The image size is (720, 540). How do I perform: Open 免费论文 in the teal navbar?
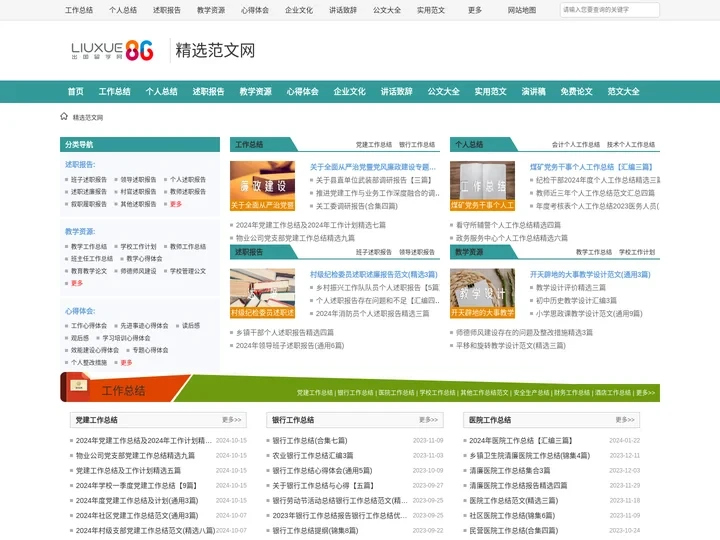(576, 91)
